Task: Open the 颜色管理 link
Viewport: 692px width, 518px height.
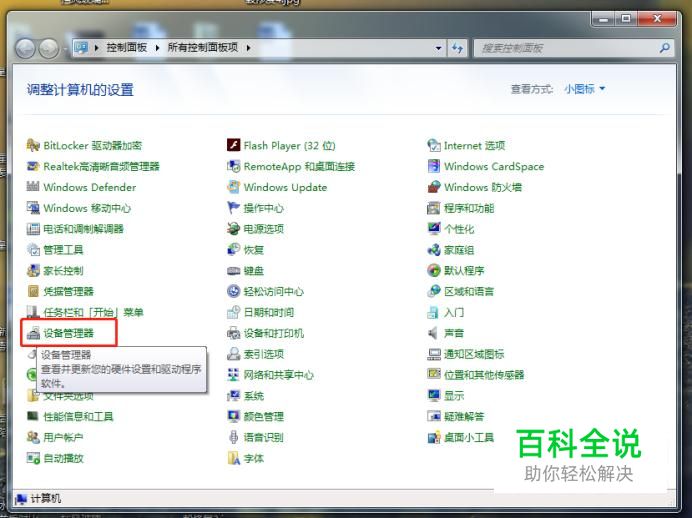Action: [x=264, y=416]
